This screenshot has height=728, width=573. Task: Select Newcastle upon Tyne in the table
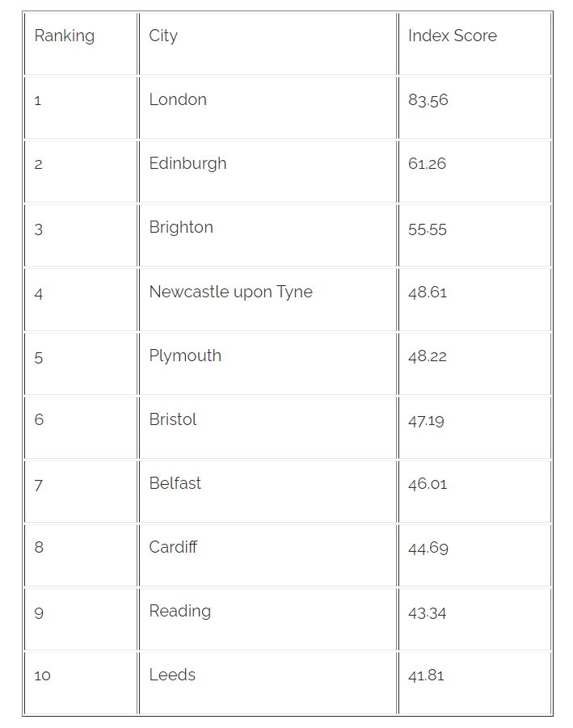click(x=230, y=292)
